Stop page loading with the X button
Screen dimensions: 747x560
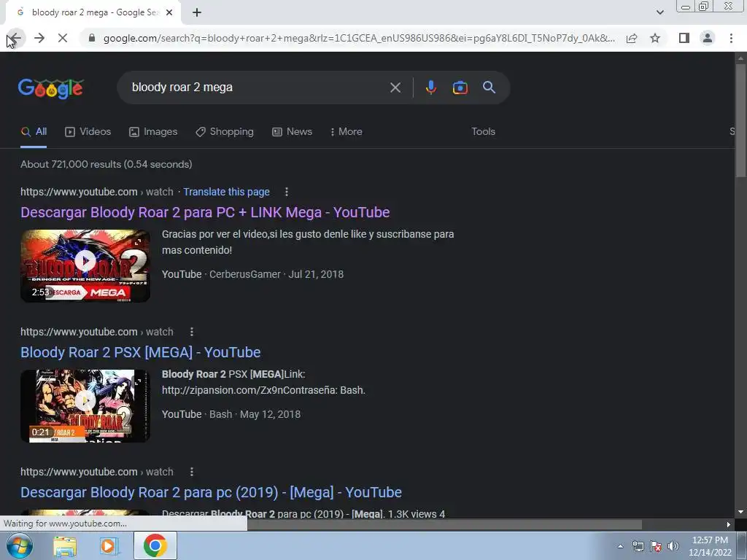point(63,38)
